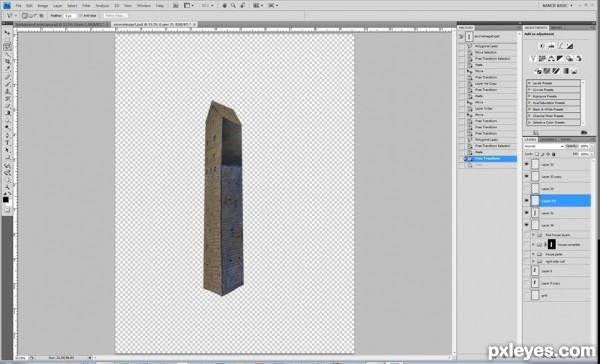Add an Exposure adjustment
This screenshot has height=364, width=600.
tap(570, 46)
